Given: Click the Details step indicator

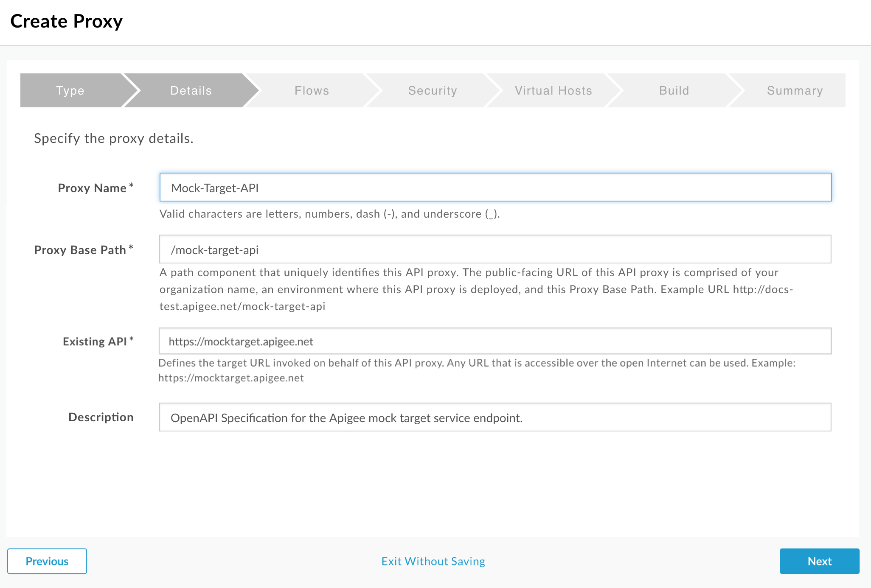Looking at the screenshot, I should tap(190, 90).
